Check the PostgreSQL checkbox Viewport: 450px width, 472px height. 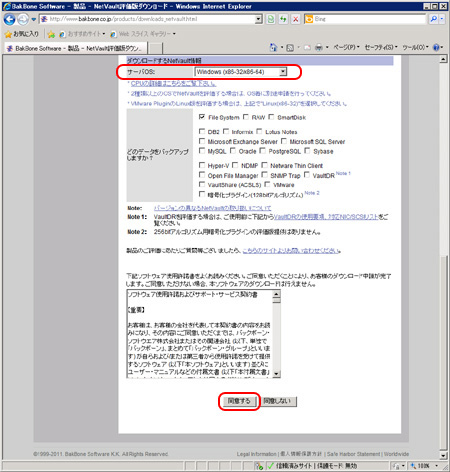point(263,151)
